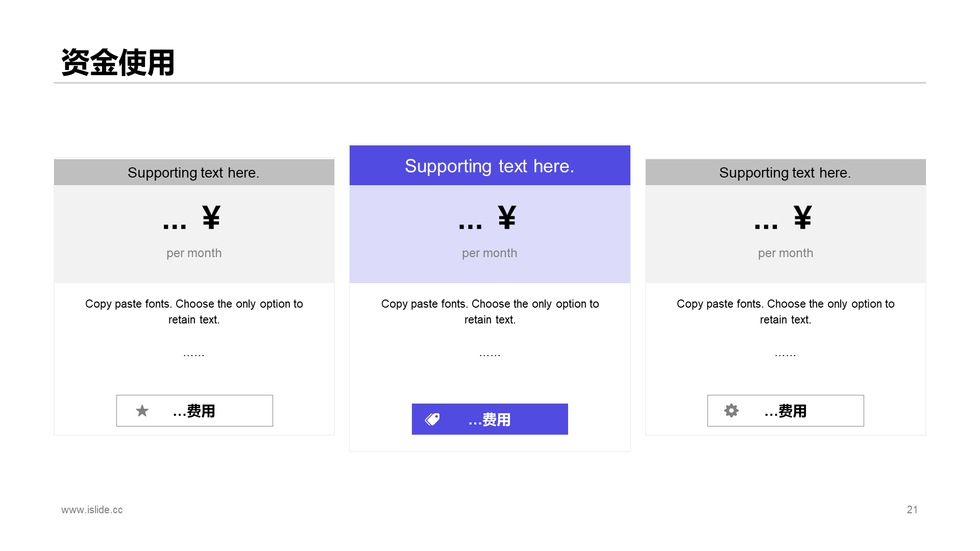Viewport: 980px width, 551px height.
Task: Click the …费用 button on right card
Action: 786,410
